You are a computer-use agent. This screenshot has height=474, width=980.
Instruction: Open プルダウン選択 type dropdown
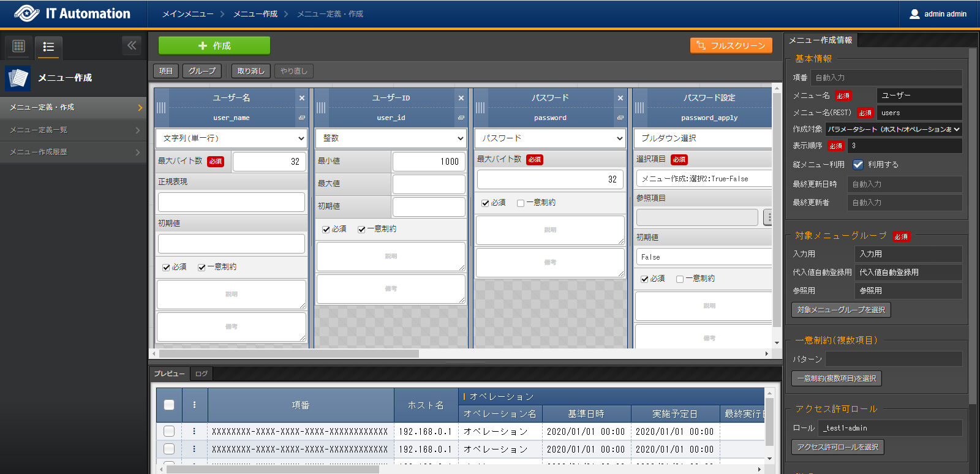[703, 138]
